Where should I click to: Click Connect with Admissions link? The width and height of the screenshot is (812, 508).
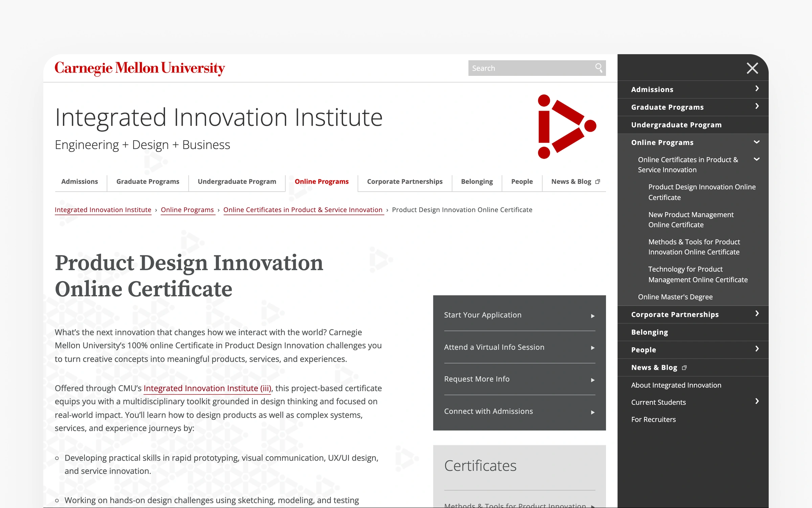[488, 411]
